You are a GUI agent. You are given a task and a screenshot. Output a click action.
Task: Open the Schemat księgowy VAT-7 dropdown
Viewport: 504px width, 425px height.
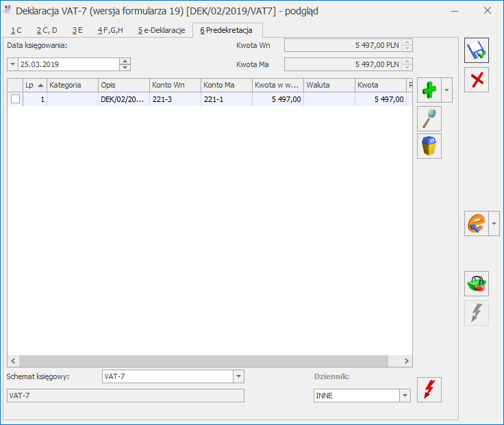(x=238, y=376)
